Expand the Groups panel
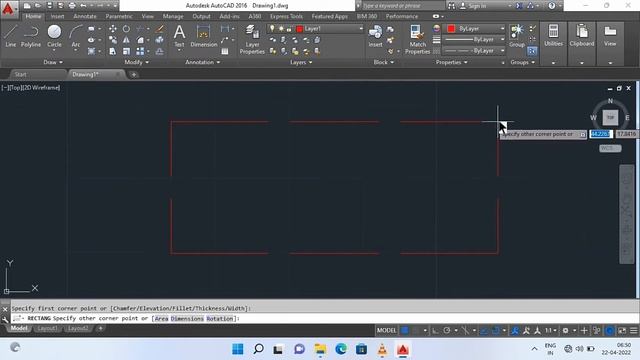640x360 pixels. 522,62
